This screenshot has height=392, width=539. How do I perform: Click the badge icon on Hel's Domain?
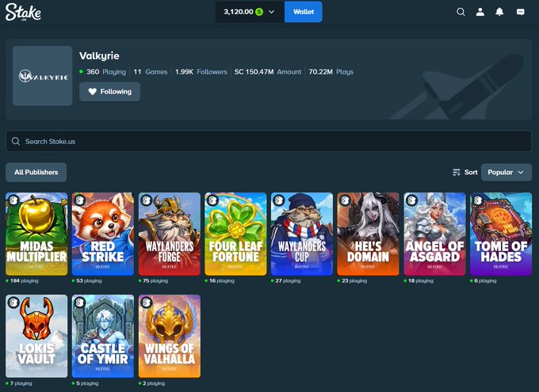point(345,200)
